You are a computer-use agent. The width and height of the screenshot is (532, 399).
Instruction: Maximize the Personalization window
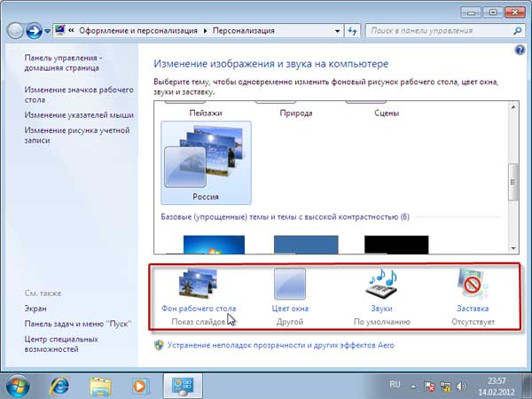tap(493, 12)
